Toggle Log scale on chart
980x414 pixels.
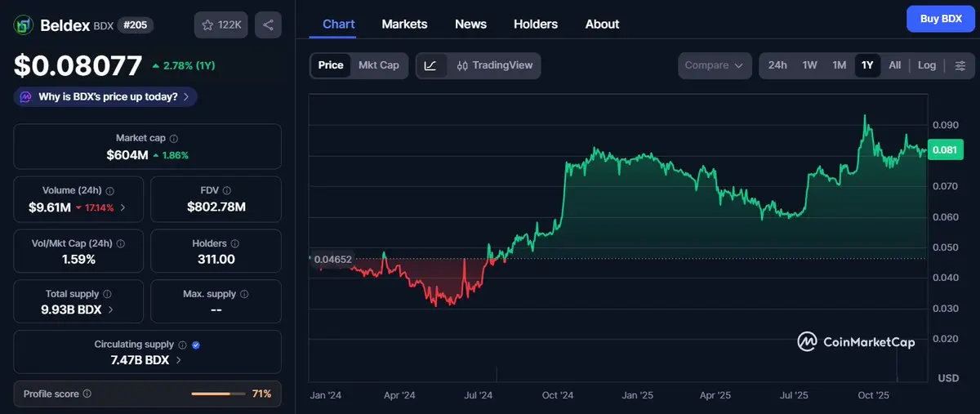click(x=926, y=65)
